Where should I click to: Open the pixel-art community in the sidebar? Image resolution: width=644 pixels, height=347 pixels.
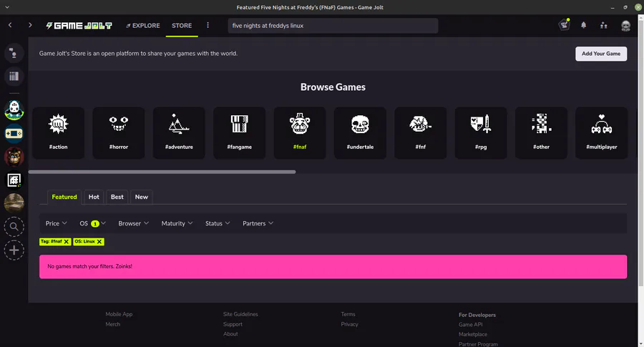point(14,180)
